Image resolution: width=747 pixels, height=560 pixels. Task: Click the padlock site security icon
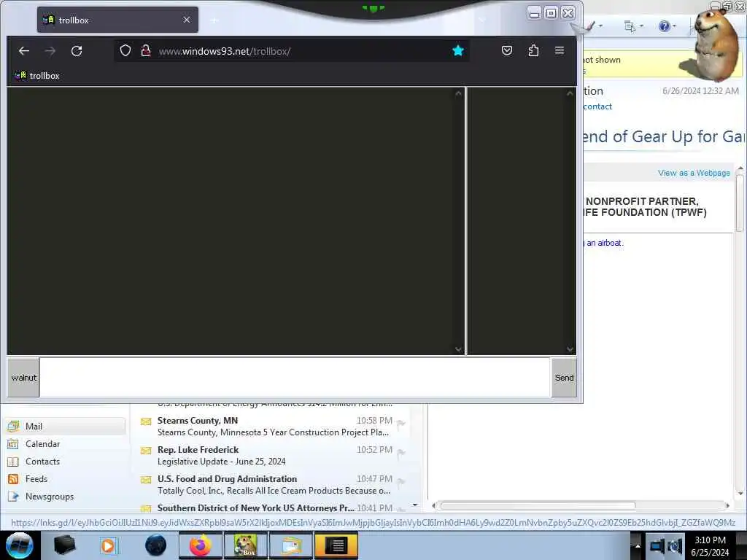point(146,50)
